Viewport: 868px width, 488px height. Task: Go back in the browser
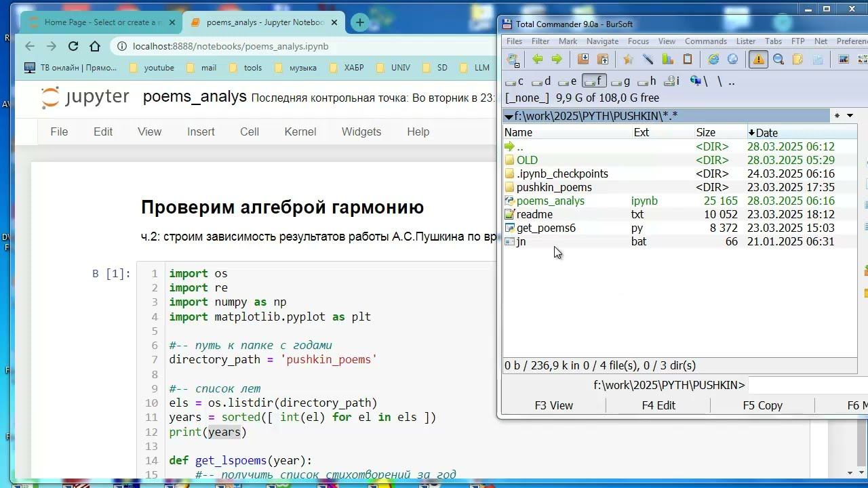point(29,46)
